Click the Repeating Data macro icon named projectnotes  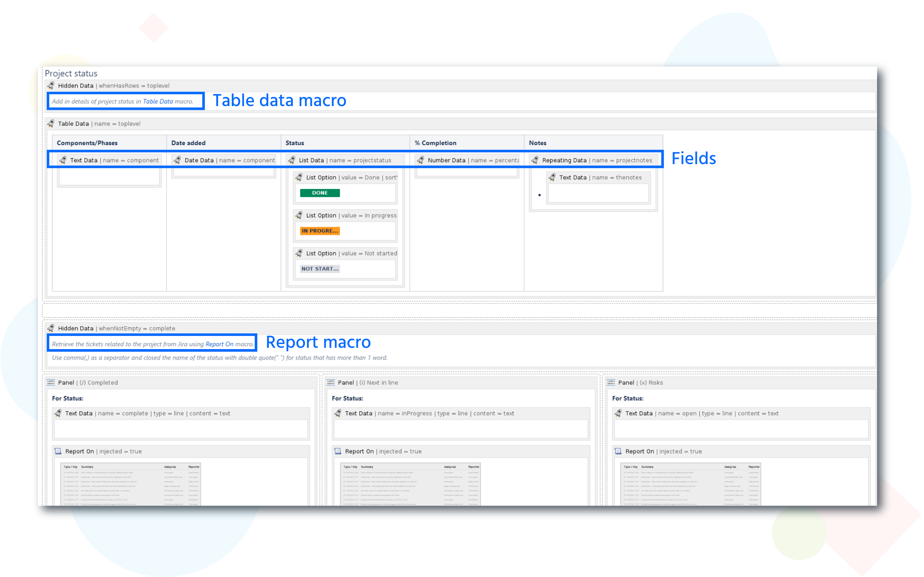pyautogui.click(x=535, y=160)
